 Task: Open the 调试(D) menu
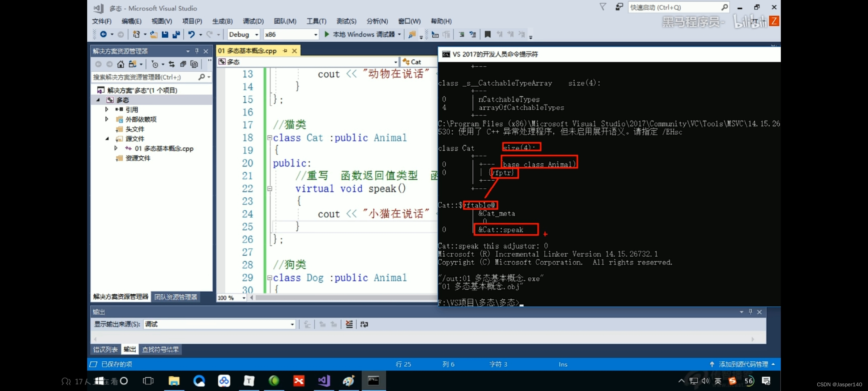(x=253, y=21)
